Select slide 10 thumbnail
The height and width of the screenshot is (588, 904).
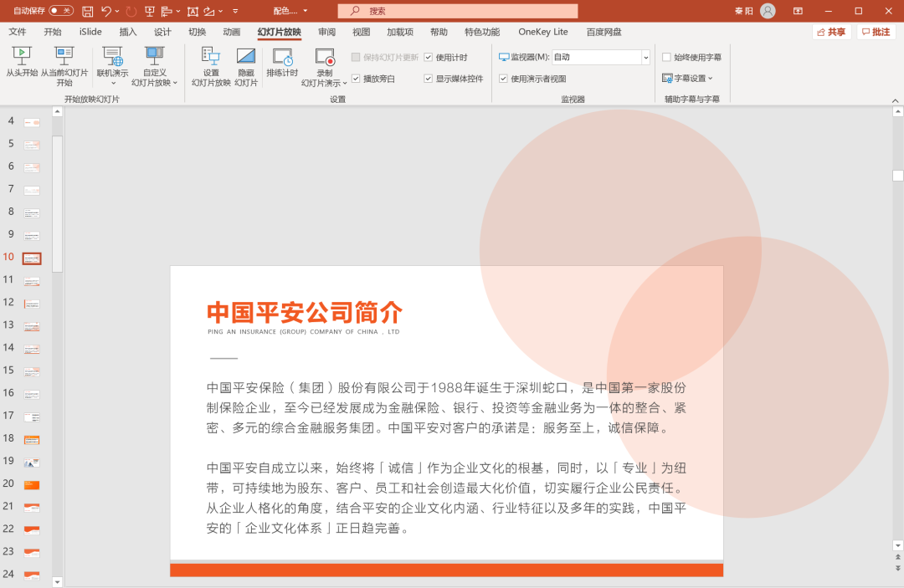click(x=32, y=258)
